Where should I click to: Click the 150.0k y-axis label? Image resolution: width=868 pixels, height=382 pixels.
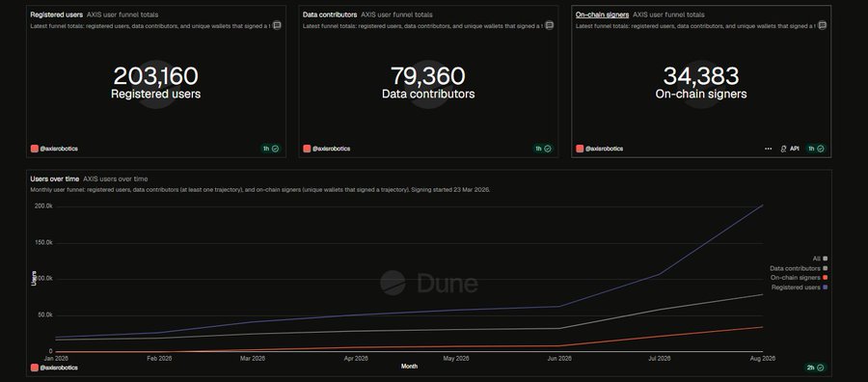coord(43,242)
